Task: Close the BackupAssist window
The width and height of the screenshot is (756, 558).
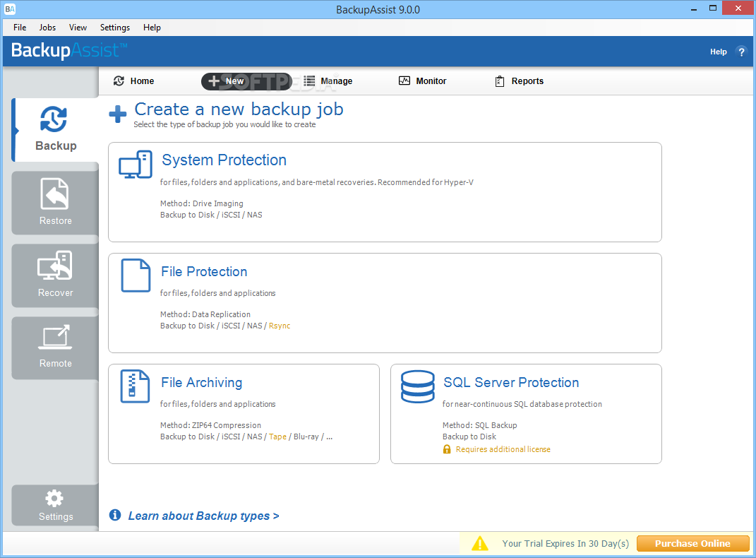Action: click(738, 8)
